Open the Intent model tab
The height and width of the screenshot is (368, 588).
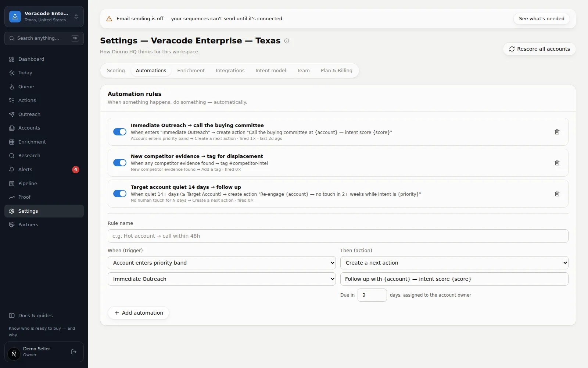[271, 71]
